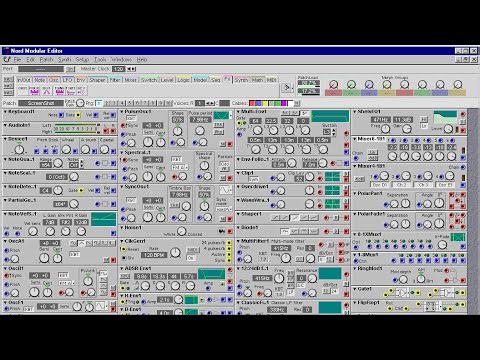
Task: Click the first red Morph Groups knob
Action: coord(333,85)
